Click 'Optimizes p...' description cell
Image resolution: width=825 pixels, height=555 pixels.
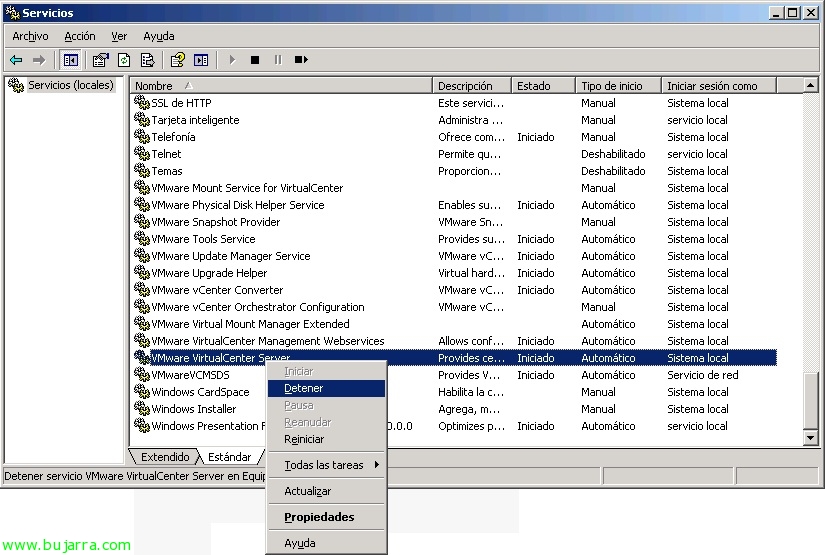pyautogui.click(x=471, y=426)
